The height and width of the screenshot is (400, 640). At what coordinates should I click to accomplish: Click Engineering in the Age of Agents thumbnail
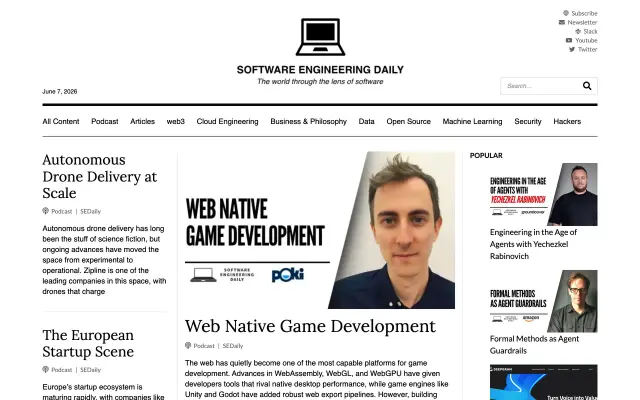(x=543, y=194)
